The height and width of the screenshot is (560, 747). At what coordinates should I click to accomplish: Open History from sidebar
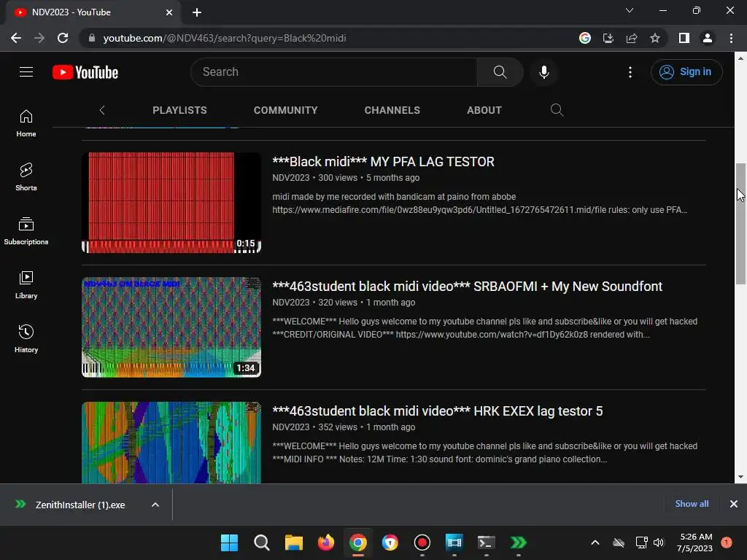pyautogui.click(x=26, y=338)
